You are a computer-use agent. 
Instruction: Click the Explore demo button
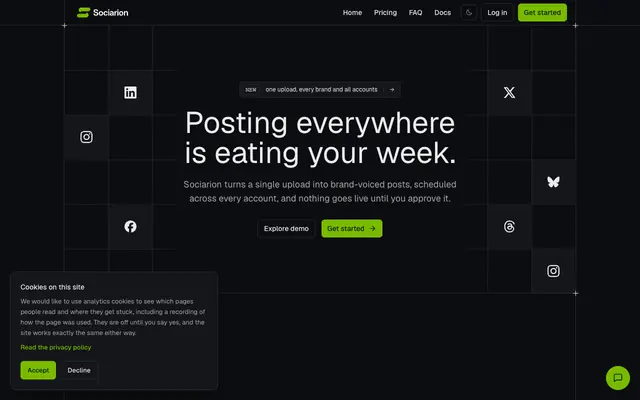coord(286,229)
